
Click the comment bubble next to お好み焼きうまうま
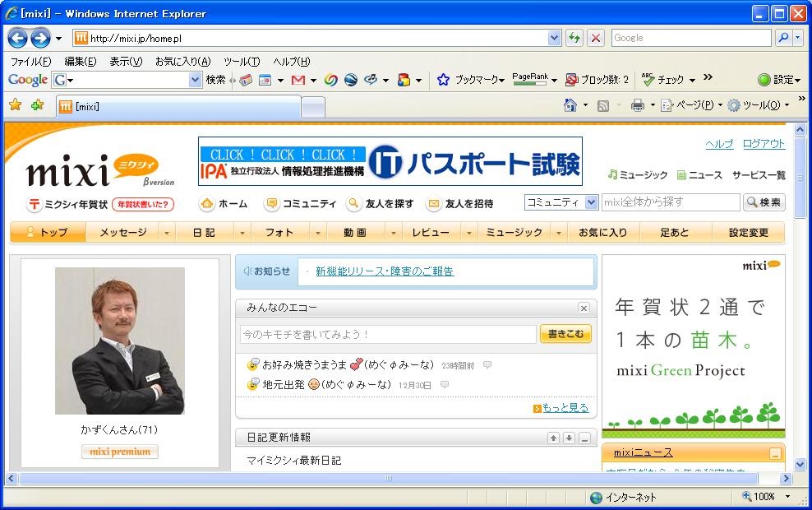point(487,365)
